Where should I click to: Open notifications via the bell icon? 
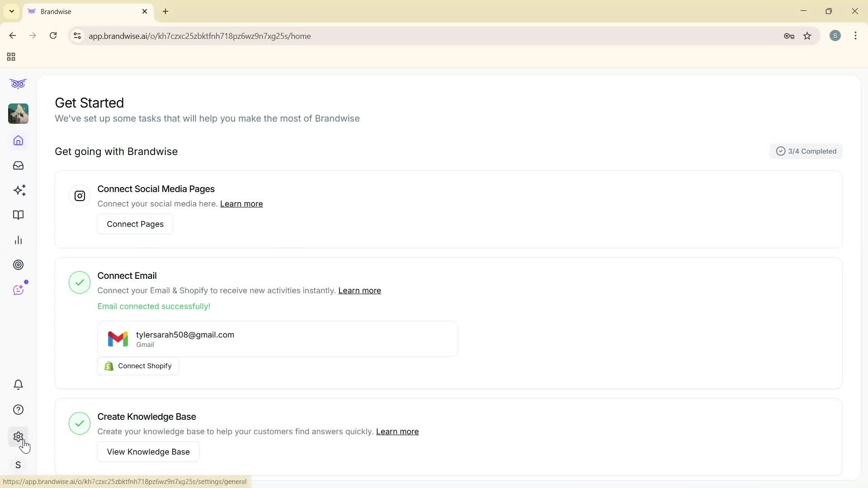(x=18, y=385)
